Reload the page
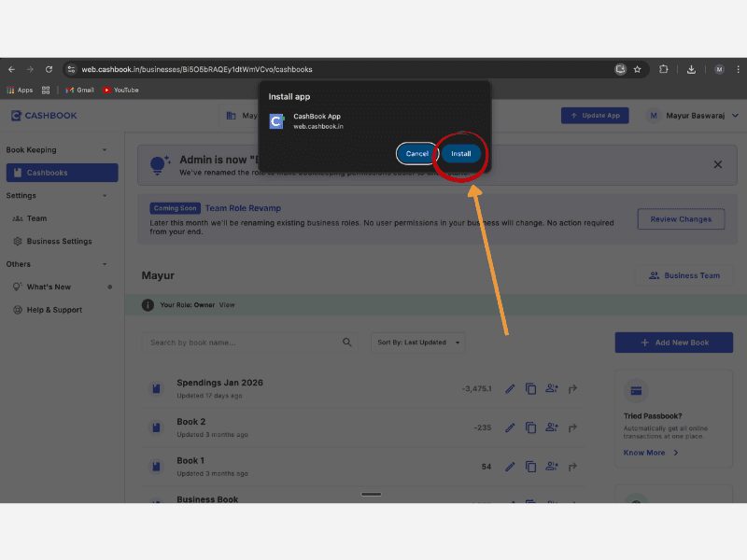The height and width of the screenshot is (560, 747). (x=49, y=69)
